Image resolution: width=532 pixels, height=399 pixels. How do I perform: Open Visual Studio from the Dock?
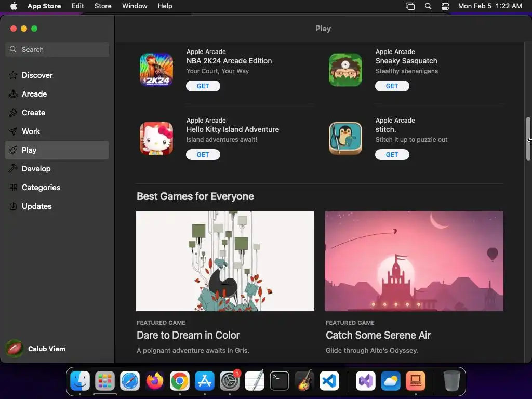[365, 381]
